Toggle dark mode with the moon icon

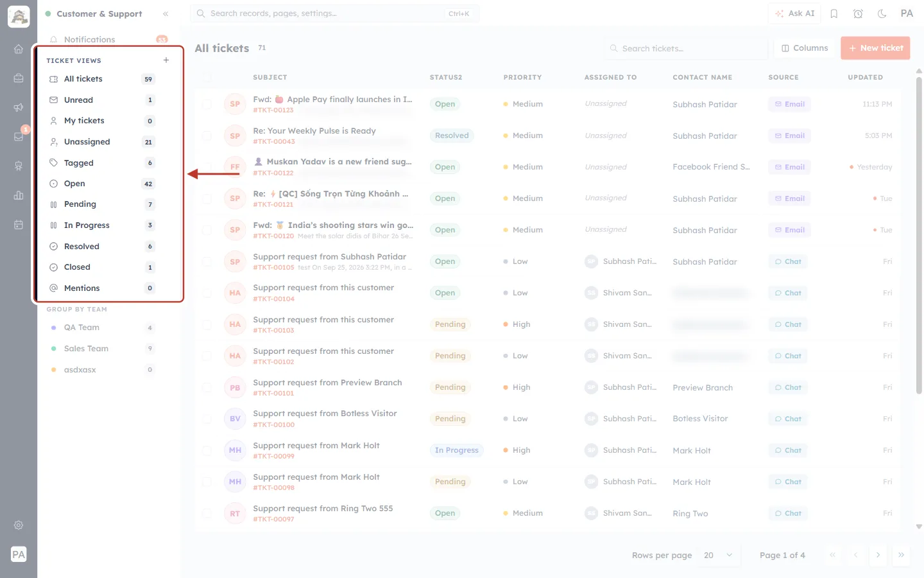click(882, 13)
